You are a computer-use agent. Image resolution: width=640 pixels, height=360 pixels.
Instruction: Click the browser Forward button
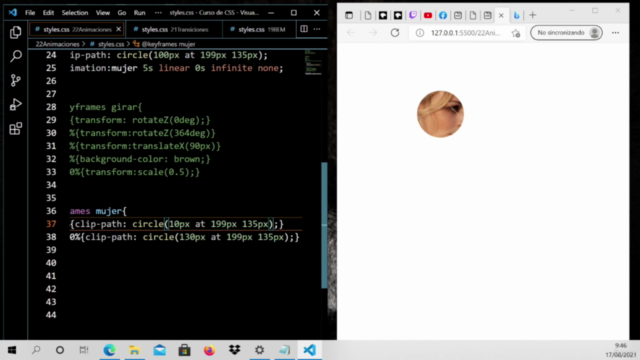coord(373,33)
